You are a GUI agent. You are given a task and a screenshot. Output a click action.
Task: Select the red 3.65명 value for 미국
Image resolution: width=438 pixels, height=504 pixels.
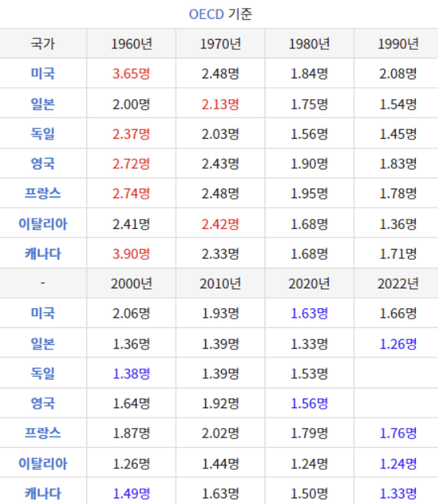131,74
